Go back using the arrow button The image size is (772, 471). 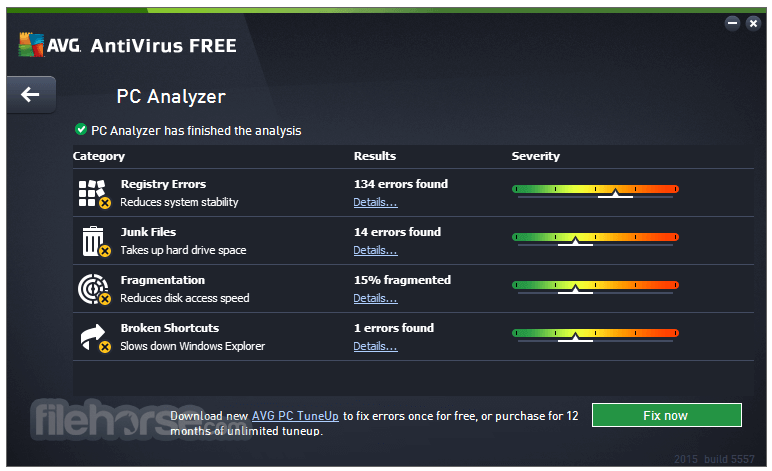31,94
